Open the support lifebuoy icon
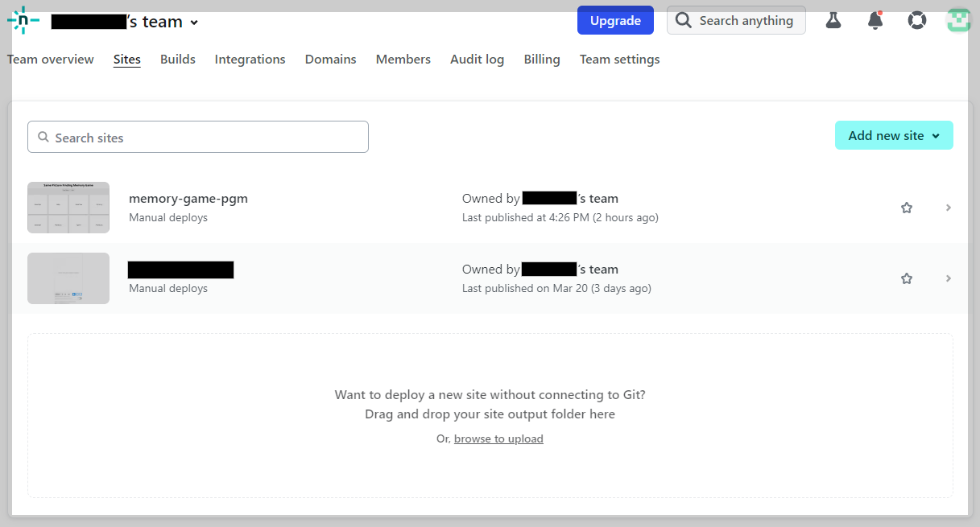 click(917, 20)
